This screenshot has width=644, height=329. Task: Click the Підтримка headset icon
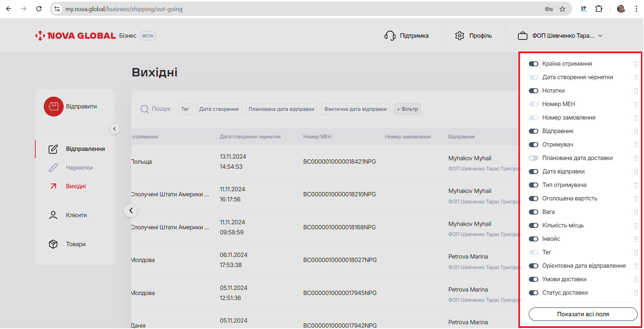390,36
